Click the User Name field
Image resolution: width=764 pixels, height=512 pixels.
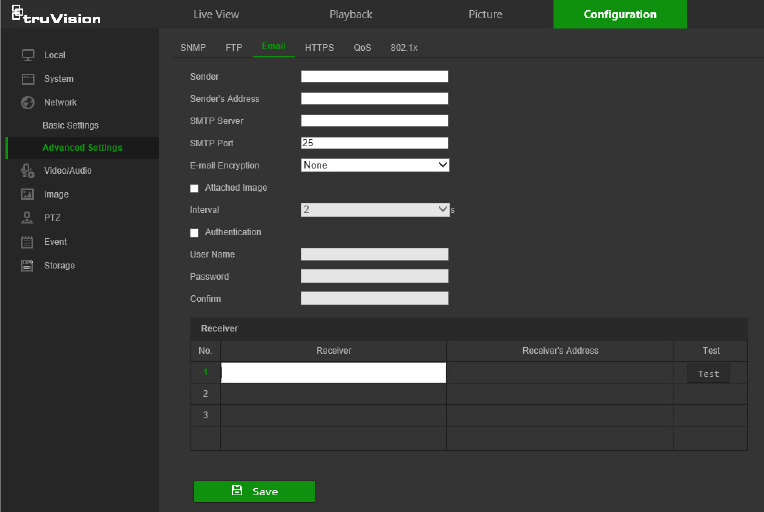[x=374, y=254]
